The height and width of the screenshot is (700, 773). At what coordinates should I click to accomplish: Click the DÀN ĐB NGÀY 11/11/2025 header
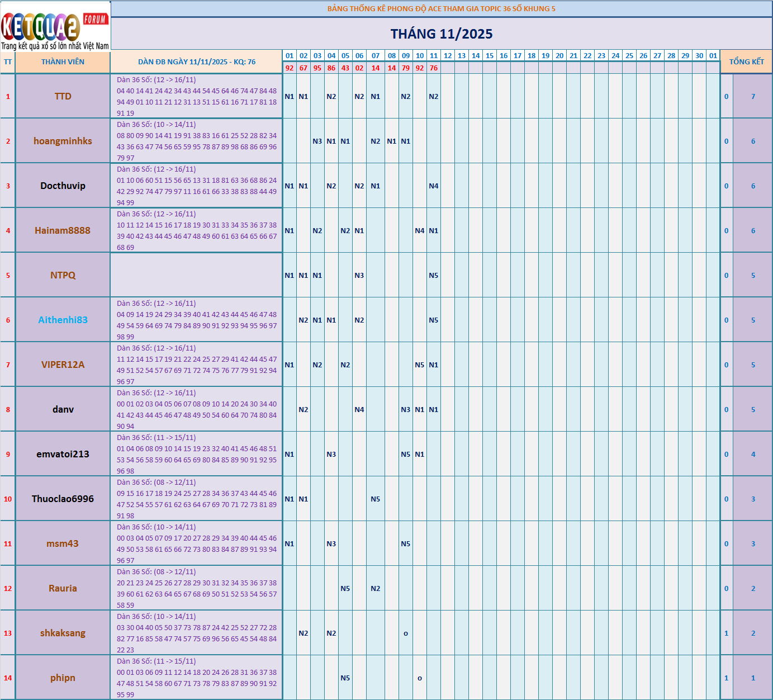[197, 62]
